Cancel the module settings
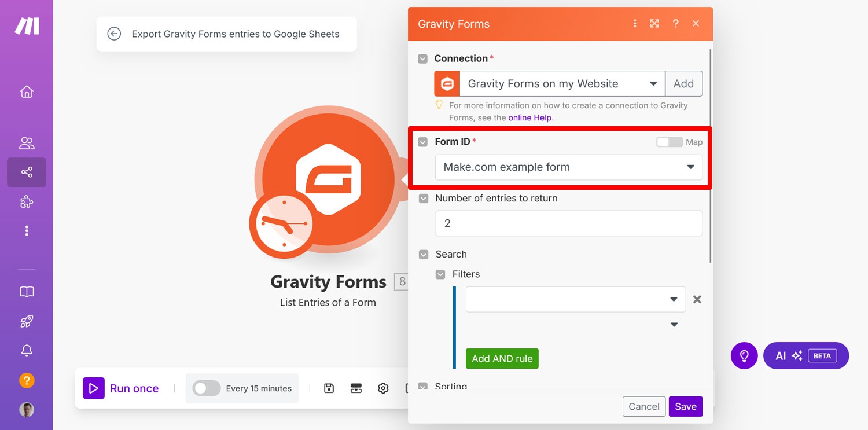Viewport: 868px width, 430px height. (644, 406)
